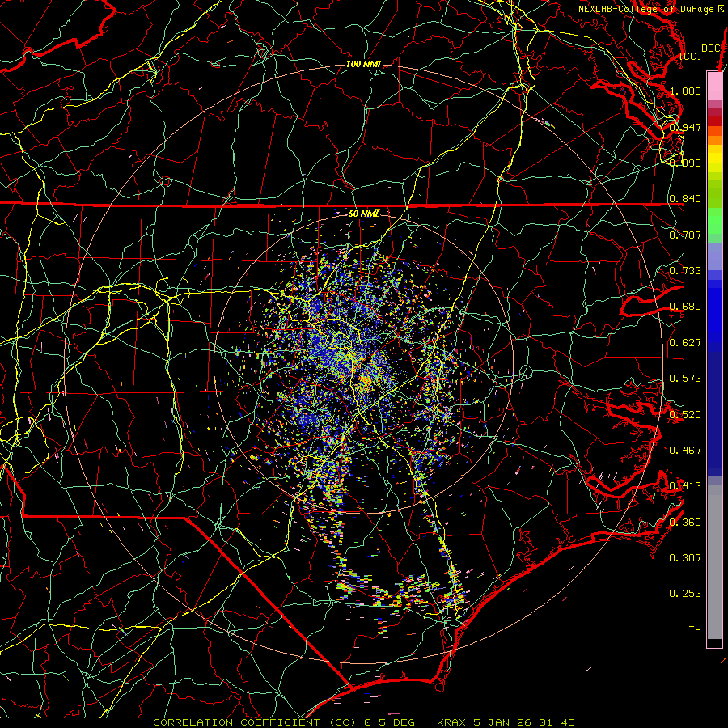
Task: Select the 0.413 scale value
Action: tap(685, 486)
